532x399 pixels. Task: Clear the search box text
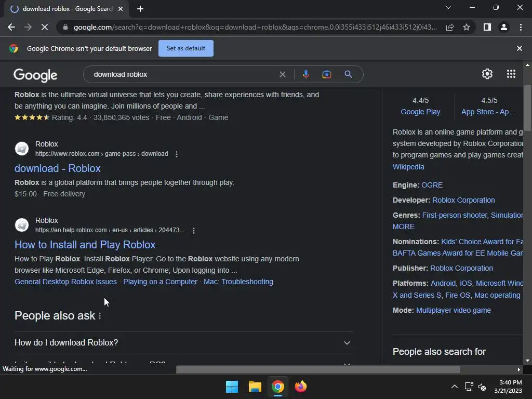[282, 74]
